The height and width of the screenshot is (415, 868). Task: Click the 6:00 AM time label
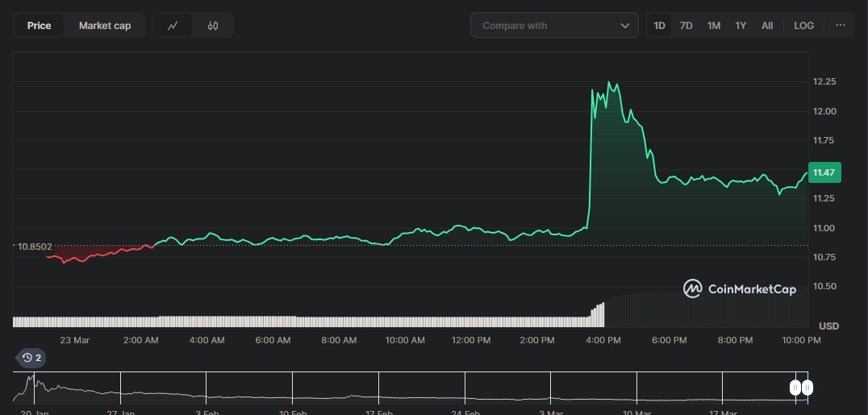point(273,340)
